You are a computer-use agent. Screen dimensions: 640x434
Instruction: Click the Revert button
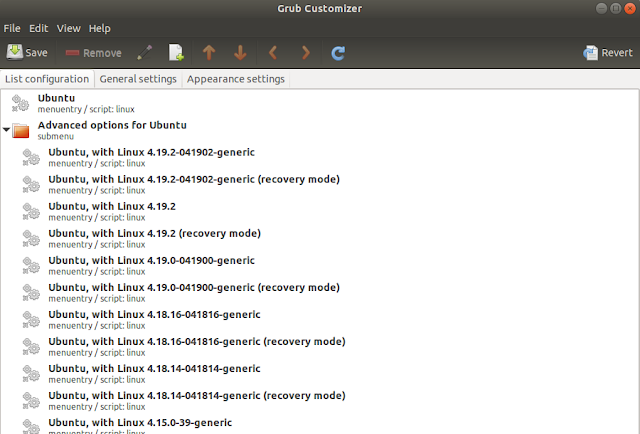click(608, 53)
